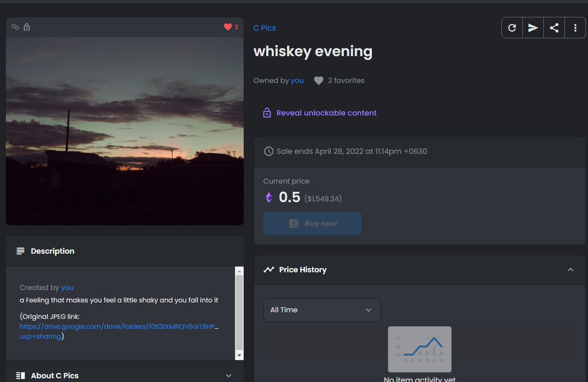
Task: Click the empty chart placeholder graphic
Action: [419, 349]
